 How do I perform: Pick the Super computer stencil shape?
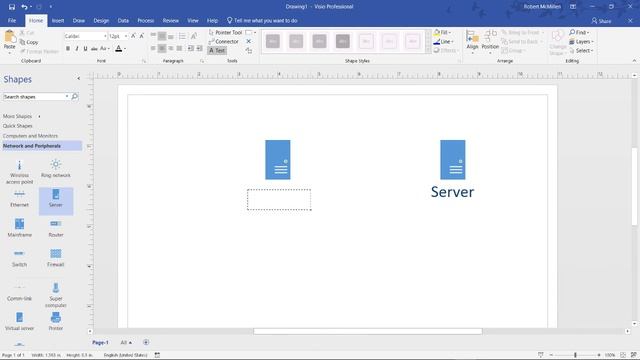pyautogui.click(x=56, y=294)
